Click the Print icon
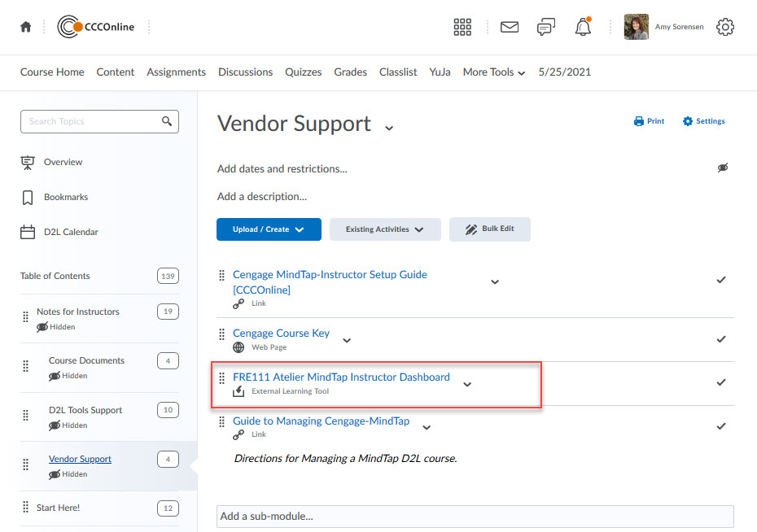The width and height of the screenshot is (757, 532). 639,121
